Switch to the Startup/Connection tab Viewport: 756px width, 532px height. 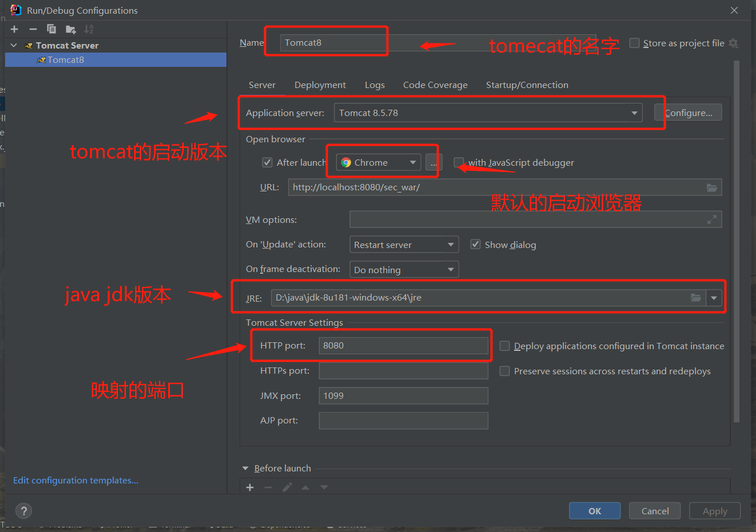[x=527, y=85]
